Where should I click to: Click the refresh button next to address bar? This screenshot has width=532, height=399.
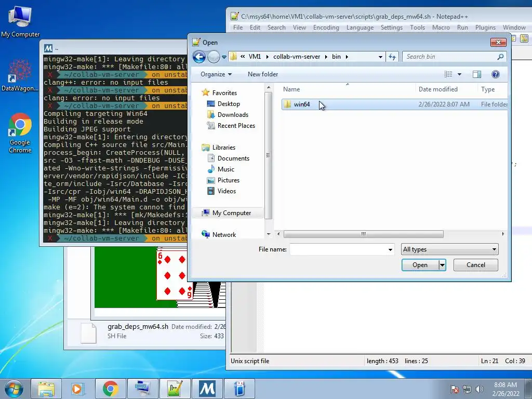392,57
